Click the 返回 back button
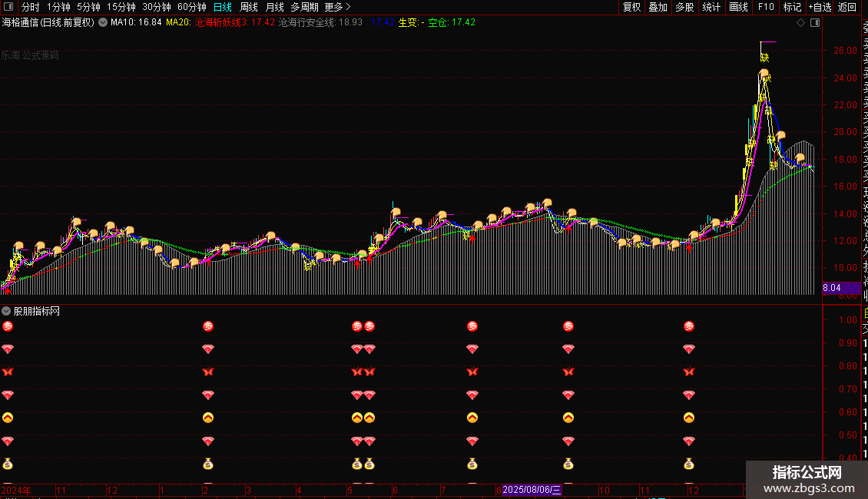 tap(847, 7)
